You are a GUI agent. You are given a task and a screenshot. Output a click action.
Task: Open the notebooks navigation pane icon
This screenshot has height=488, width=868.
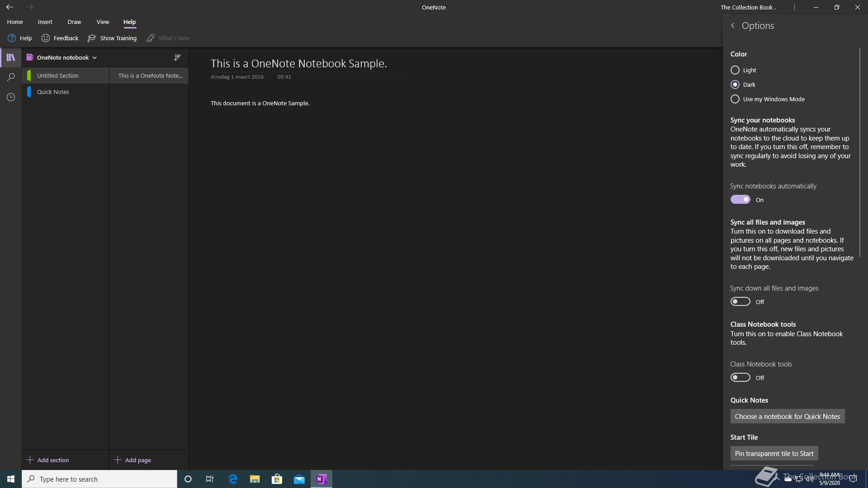click(x=11, y=57)
